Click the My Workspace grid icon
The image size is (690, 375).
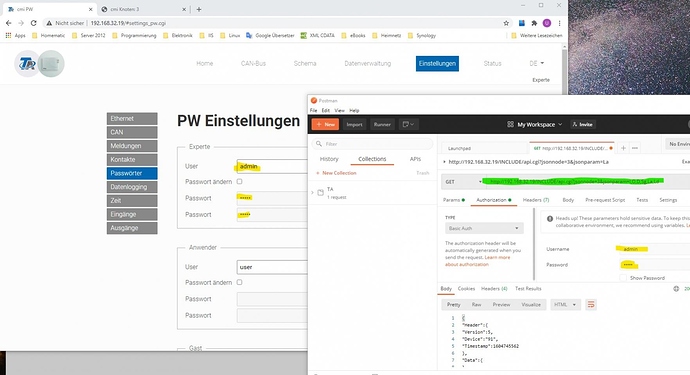click(x=510, y=125)
